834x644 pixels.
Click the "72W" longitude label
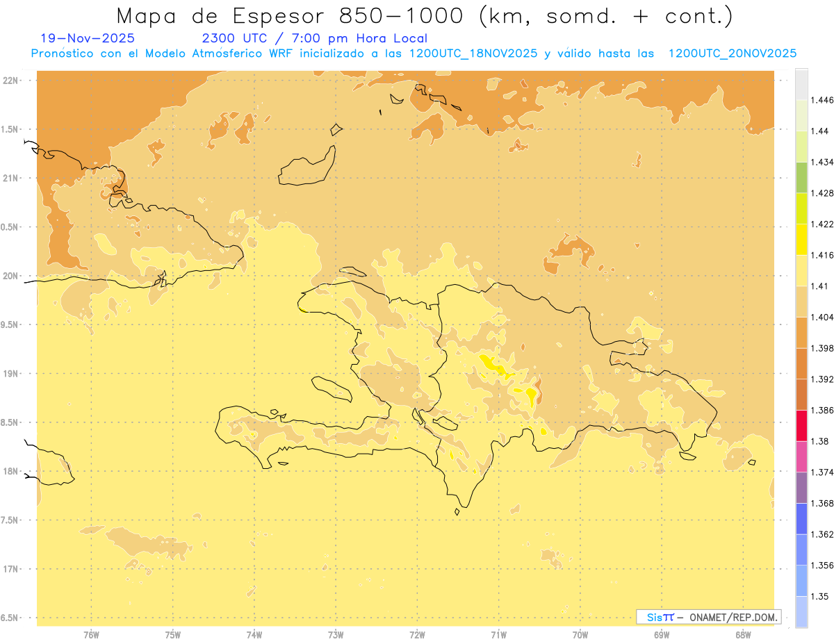(417, 635)
